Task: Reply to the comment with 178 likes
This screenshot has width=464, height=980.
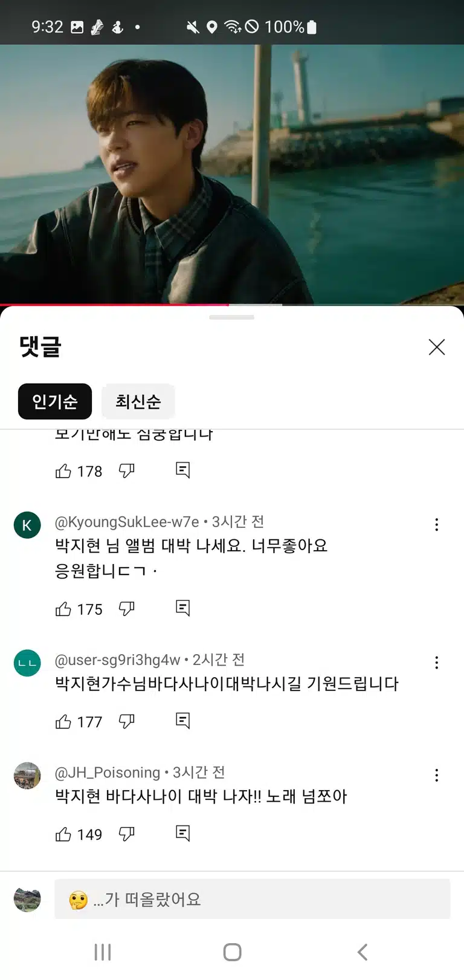Action: 182,470
